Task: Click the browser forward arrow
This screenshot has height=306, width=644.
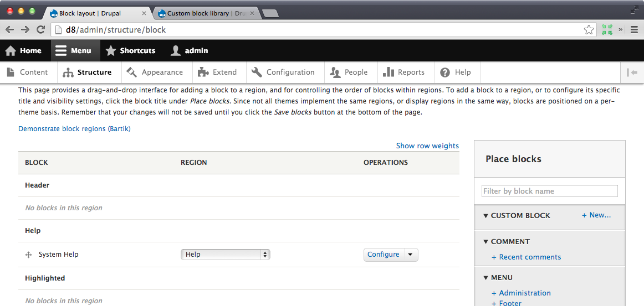Action: 25,29
